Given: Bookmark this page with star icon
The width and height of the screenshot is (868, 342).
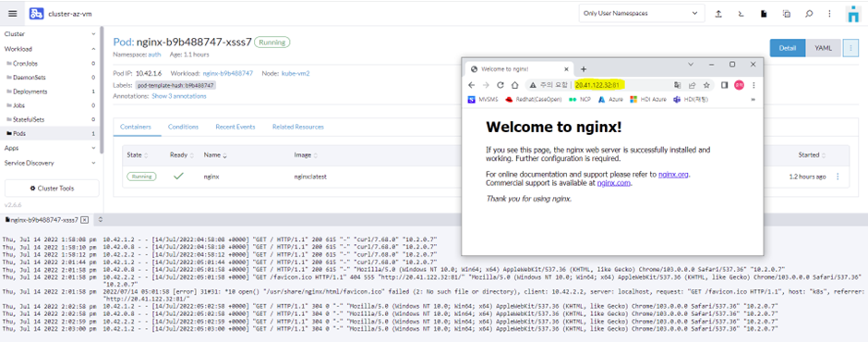Looking at the screenshot, I should pyautogui.click(x=706, y=85).
